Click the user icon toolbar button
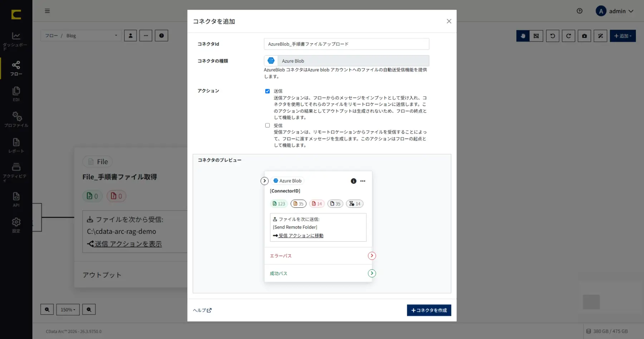The image size is (644, 339). pos(131,35)
